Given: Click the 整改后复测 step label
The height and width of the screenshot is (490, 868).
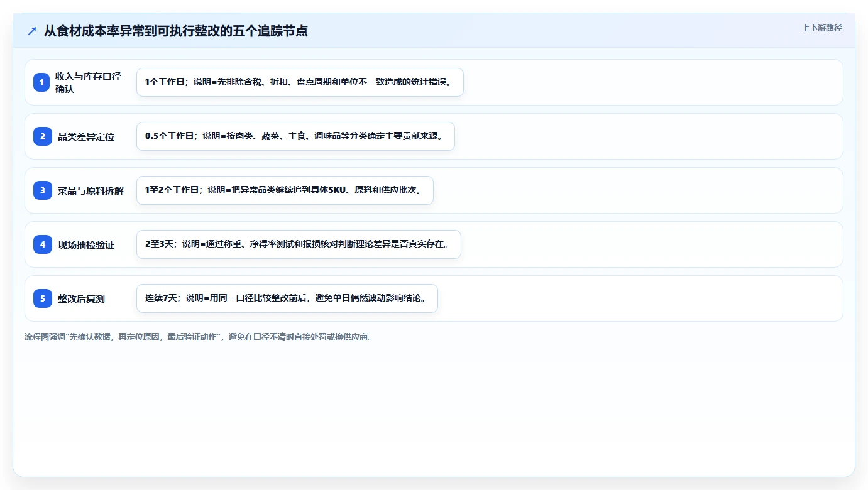Looking at the screenshot, I should point(81,298).
